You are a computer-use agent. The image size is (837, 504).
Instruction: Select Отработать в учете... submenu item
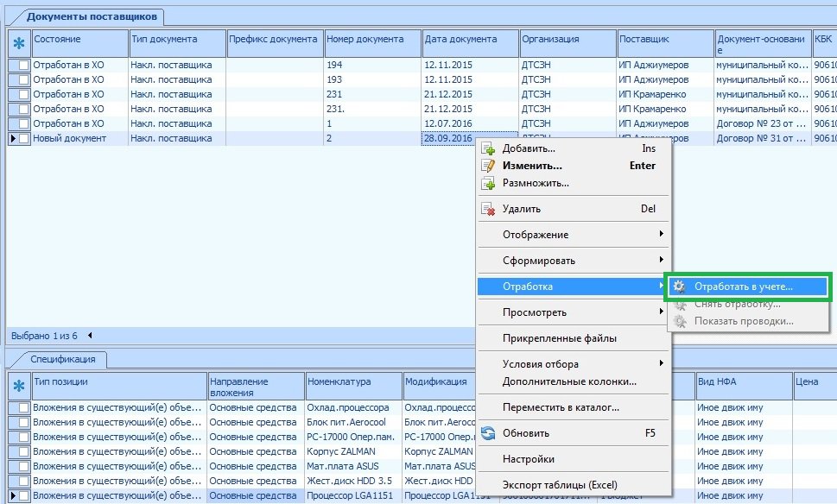(x=747, y=287)
